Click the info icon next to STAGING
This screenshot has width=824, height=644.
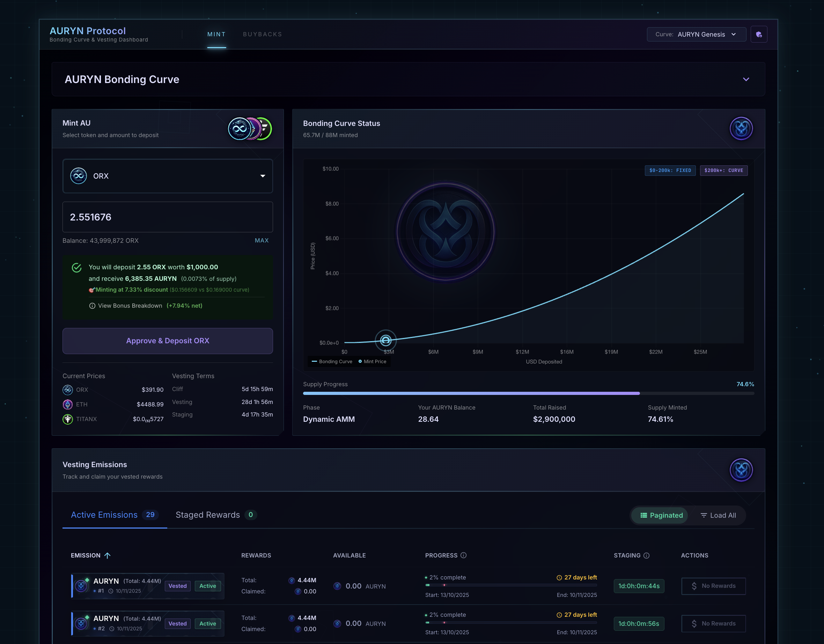pos(646,555)
